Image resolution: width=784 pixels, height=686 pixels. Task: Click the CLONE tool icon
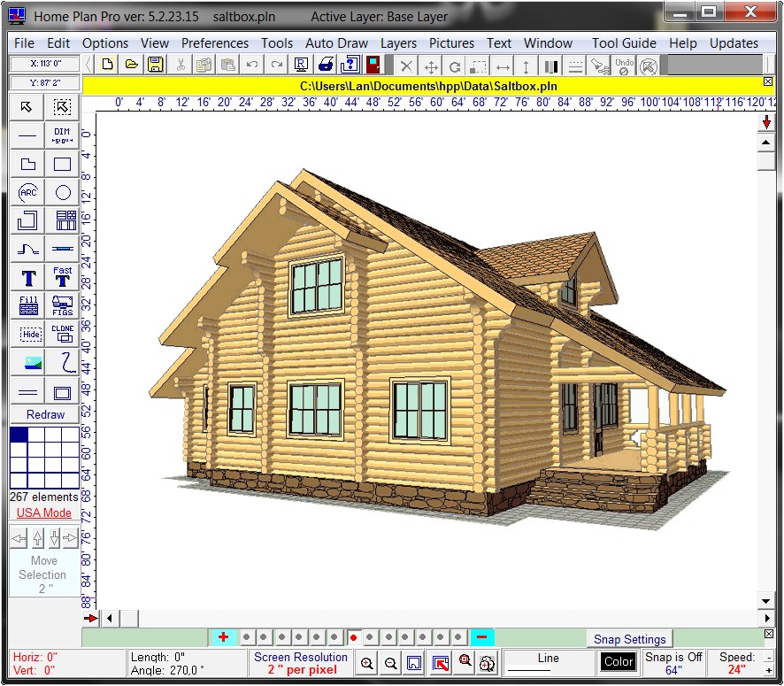(63, 334)
